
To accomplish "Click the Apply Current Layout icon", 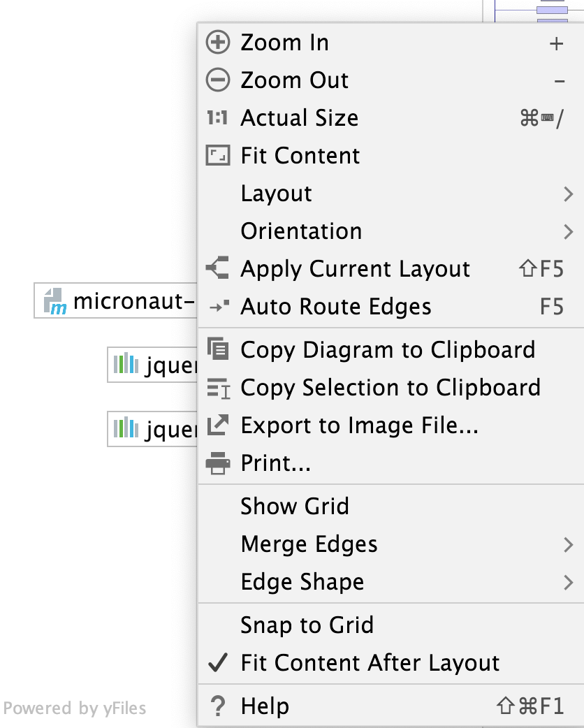I will (x=218, y=268).
